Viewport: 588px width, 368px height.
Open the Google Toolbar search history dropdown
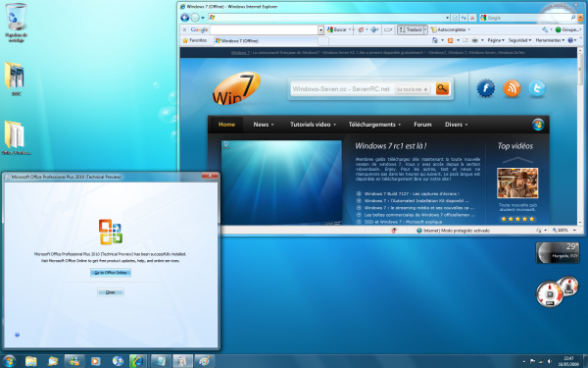point(321,29)
